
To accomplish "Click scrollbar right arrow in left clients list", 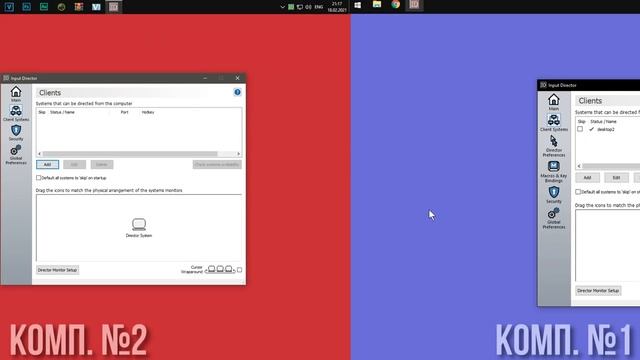I will [239, 154].
